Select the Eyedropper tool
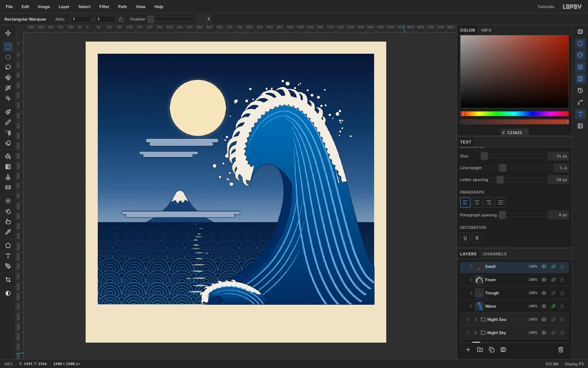Image resolution: width=588 pixels, height=368 pixels. tap(8, 232)
